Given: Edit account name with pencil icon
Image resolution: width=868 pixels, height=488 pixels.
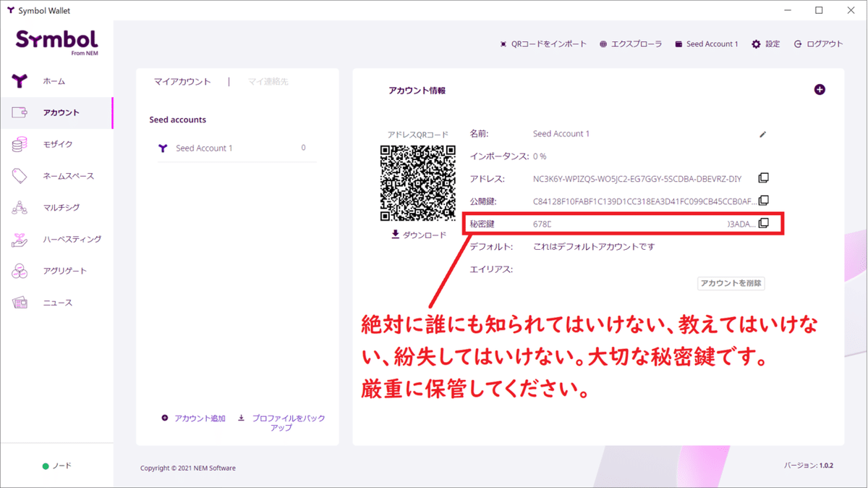Looking at the screenshot, I should tap(762, 134).
